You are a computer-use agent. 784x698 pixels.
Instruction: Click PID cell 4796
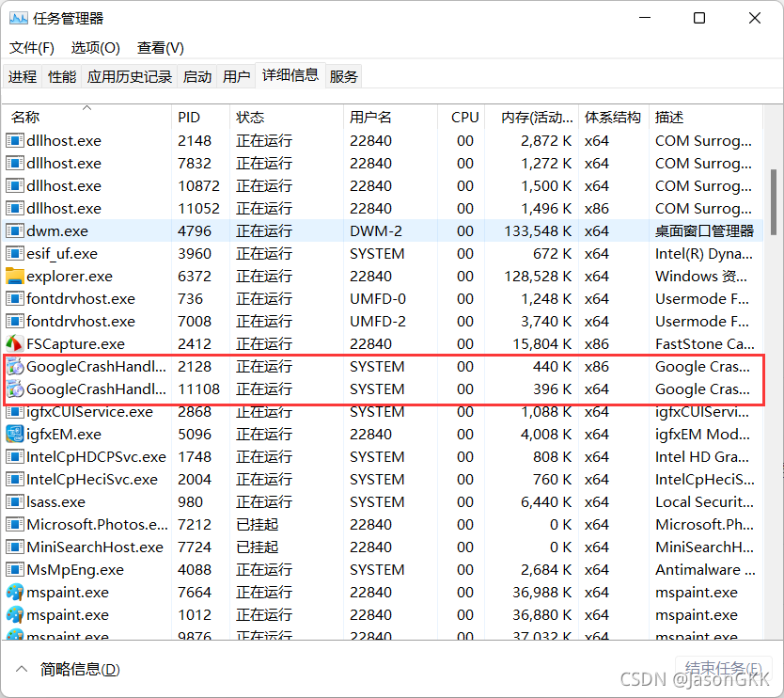click(195, 230)
